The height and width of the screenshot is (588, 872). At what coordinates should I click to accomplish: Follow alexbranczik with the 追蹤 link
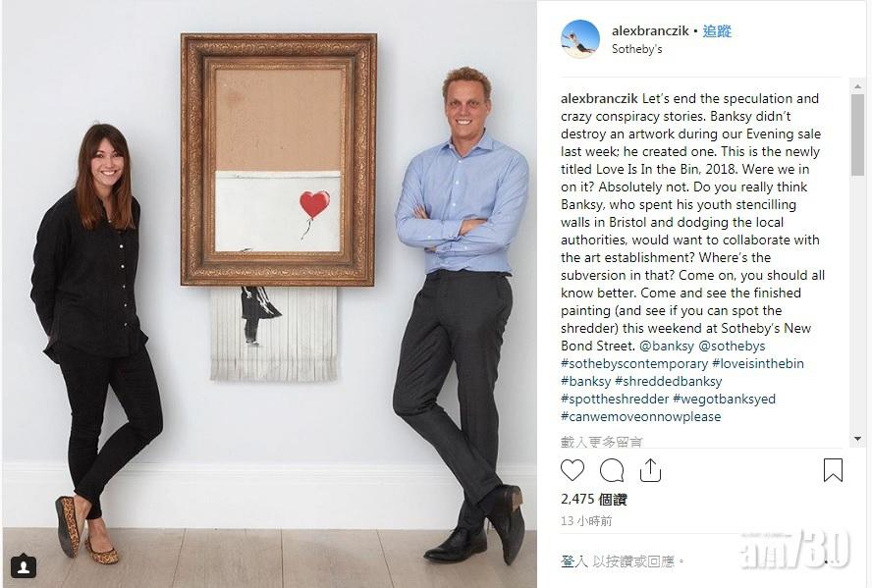(x=717, y=31)
